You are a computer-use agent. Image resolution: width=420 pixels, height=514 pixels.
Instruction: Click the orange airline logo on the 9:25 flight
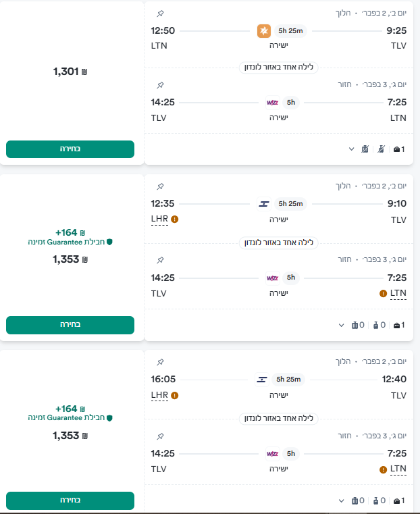tap(265, 31)
